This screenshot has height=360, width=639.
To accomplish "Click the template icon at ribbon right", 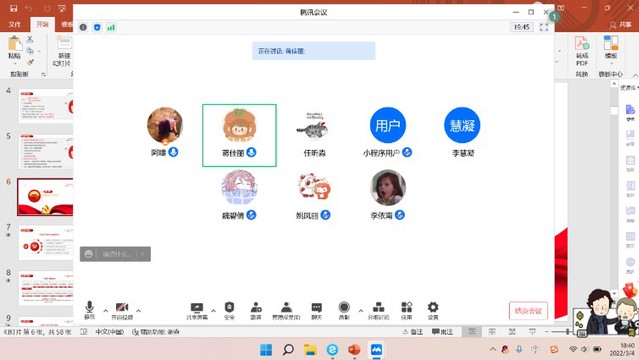I will [611, 43].
